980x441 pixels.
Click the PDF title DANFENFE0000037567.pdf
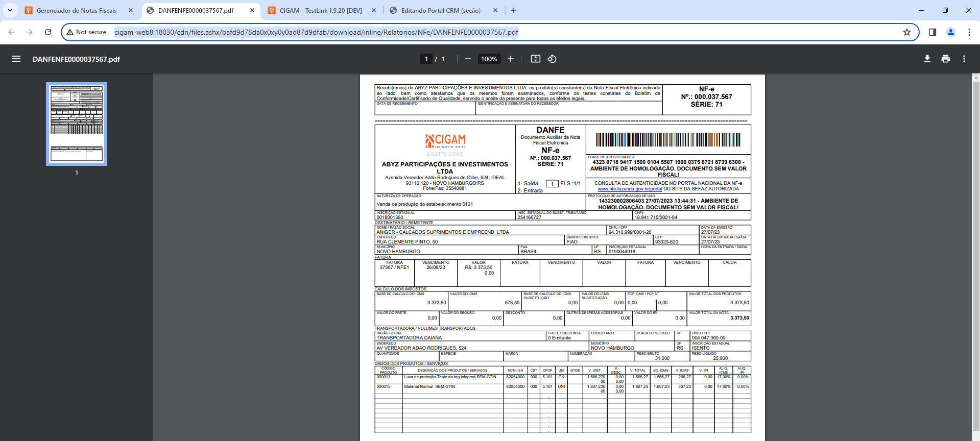76,59
